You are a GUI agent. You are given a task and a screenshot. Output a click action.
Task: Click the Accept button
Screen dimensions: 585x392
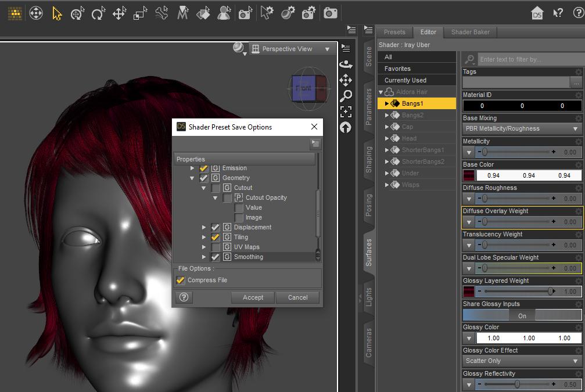253,297
